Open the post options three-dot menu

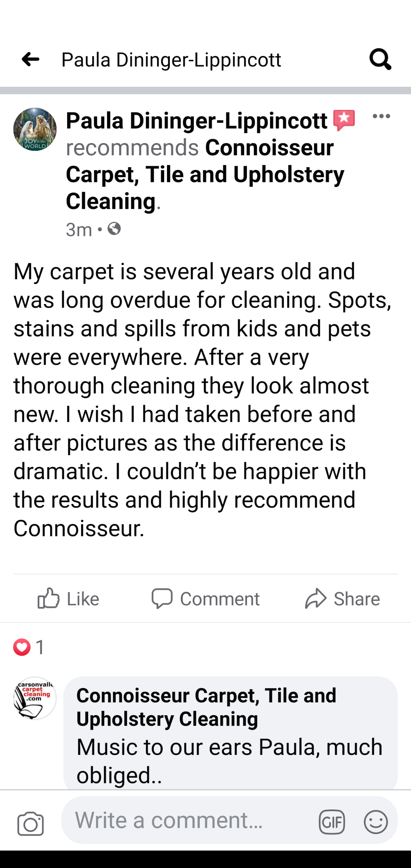coord(381,116)
